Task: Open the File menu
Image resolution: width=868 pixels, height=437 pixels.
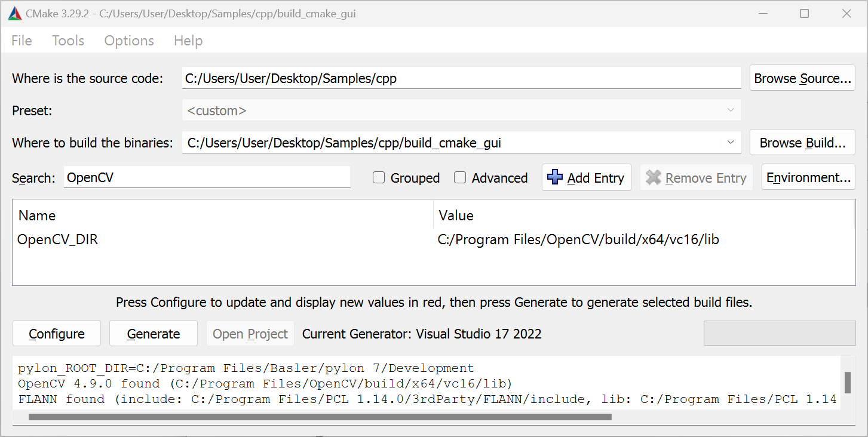Action: pyautogui.click(x=22, y=41)
